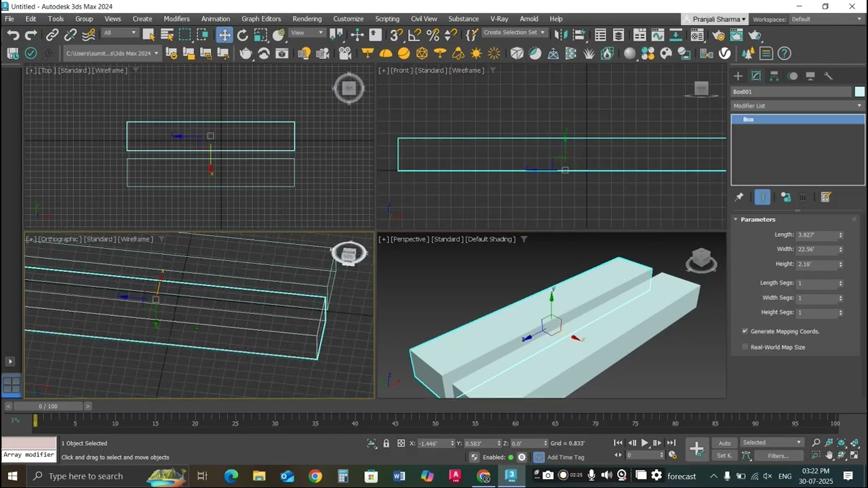Go to the start frame button

click(x=618, y=443)
